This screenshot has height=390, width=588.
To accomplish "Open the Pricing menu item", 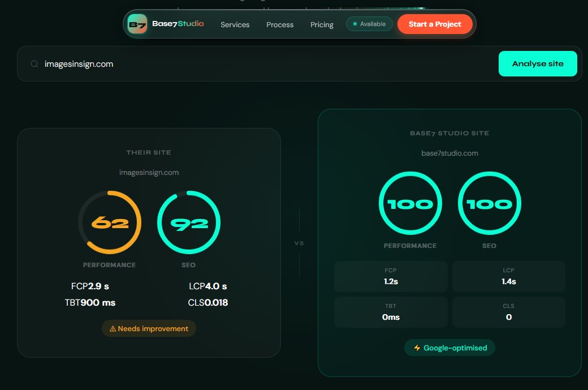I will coord(322,24).
